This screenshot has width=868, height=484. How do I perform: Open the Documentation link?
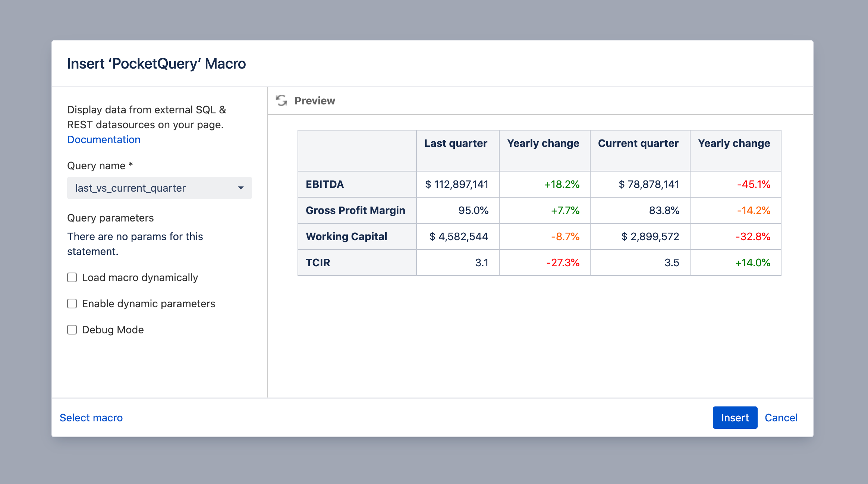point(104,139)
